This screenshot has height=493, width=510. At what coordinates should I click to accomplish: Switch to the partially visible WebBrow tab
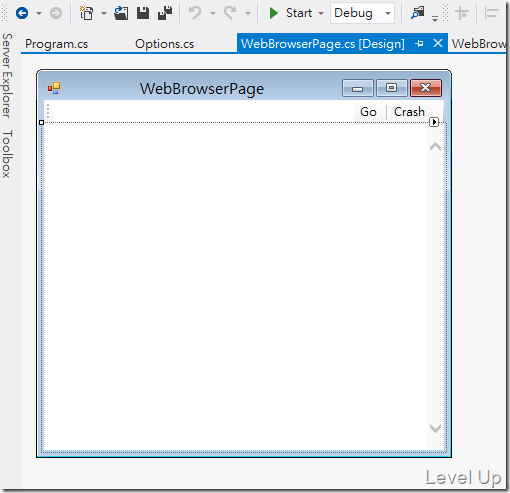(x=478, y=44)
